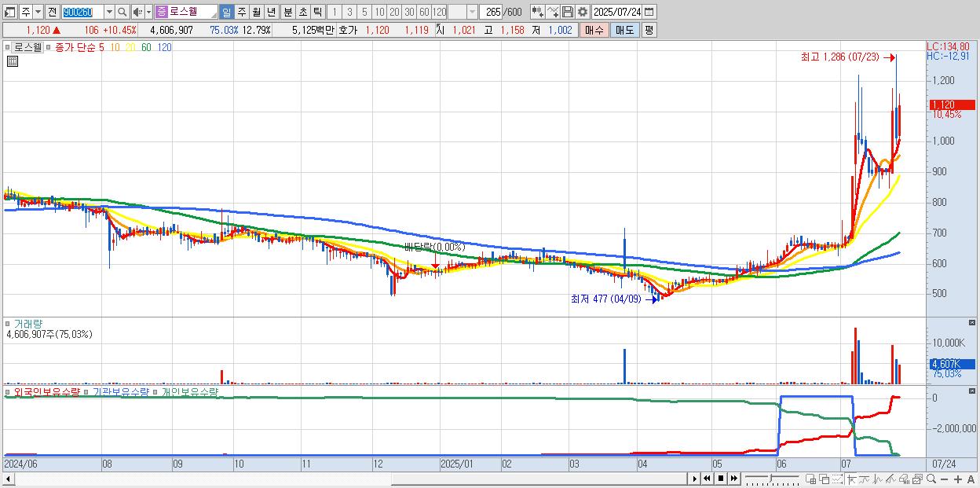The width and height of the screenshot is (980, 488).
Task: Click the bottom-toolbar icon showing a zigzag wave line
Action: [x=878, y=479]
